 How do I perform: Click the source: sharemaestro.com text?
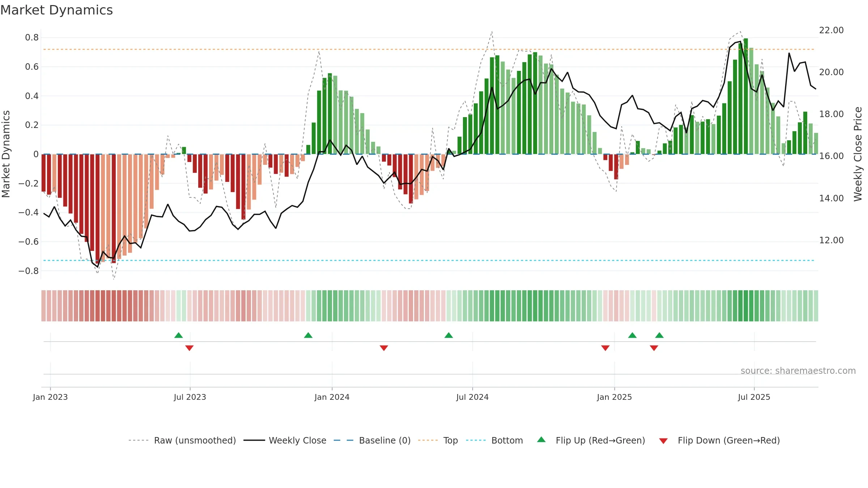(x=798, y=371)
